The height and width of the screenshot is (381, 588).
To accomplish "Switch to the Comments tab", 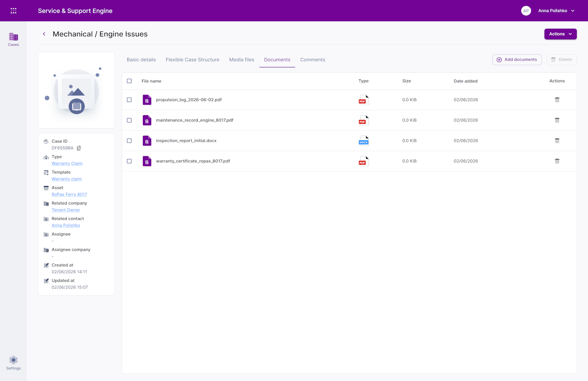I will tap(312, 60).
